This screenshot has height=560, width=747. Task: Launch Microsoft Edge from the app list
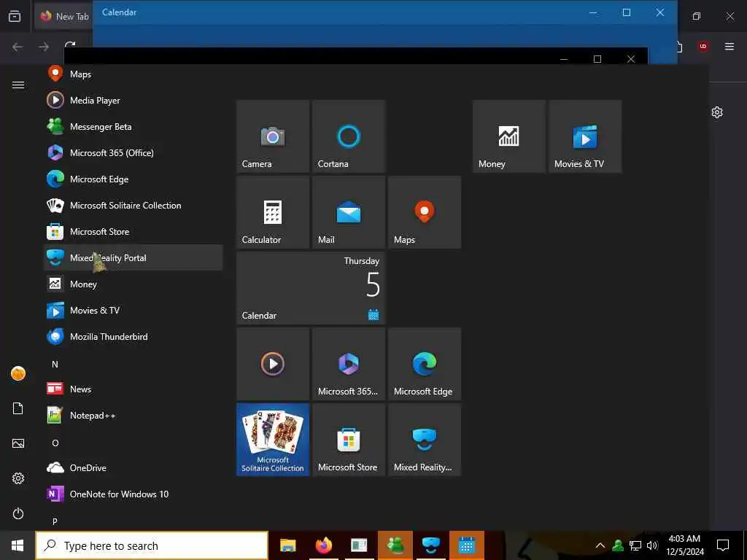(133, 179)
